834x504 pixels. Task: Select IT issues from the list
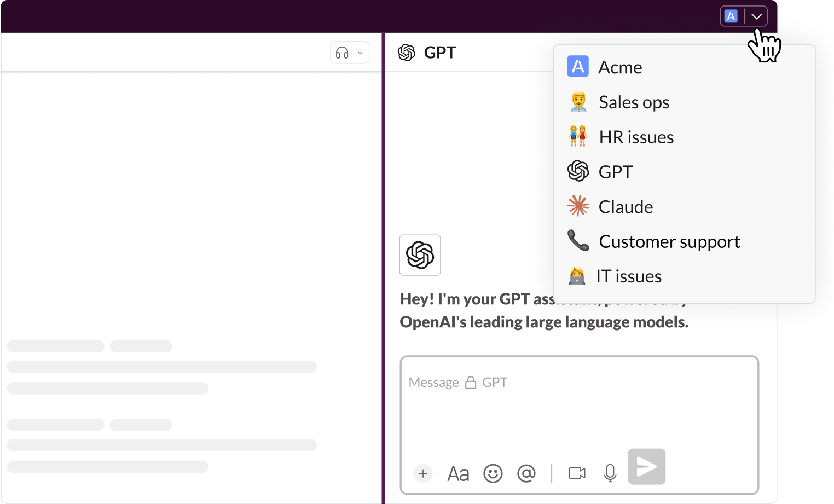pos(684,276)
